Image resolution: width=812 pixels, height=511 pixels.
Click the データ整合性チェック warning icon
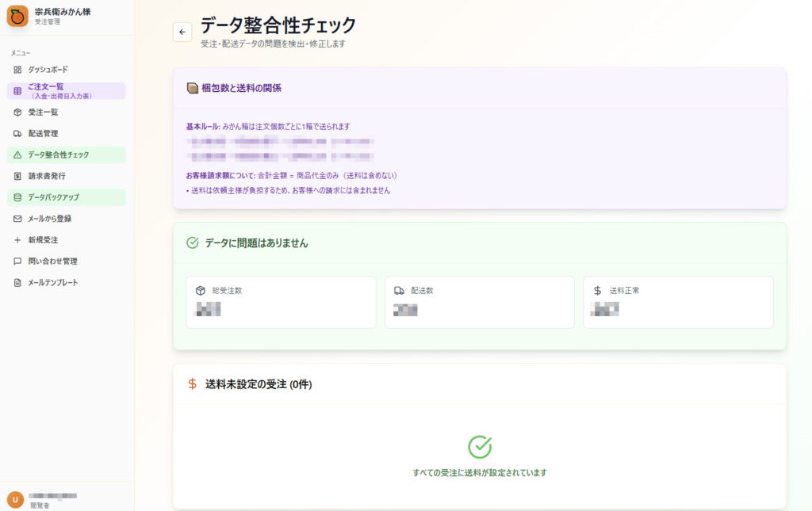point(16,154)
